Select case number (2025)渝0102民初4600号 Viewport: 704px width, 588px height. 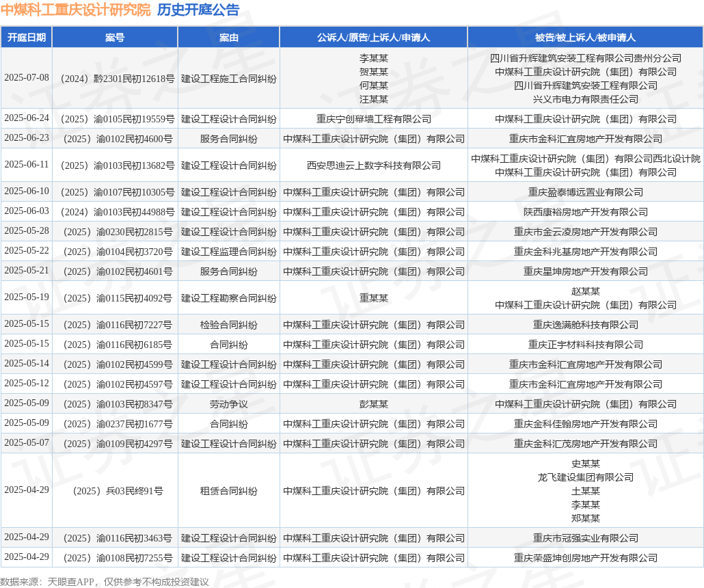pyautogui.click(x=118, y=139)
